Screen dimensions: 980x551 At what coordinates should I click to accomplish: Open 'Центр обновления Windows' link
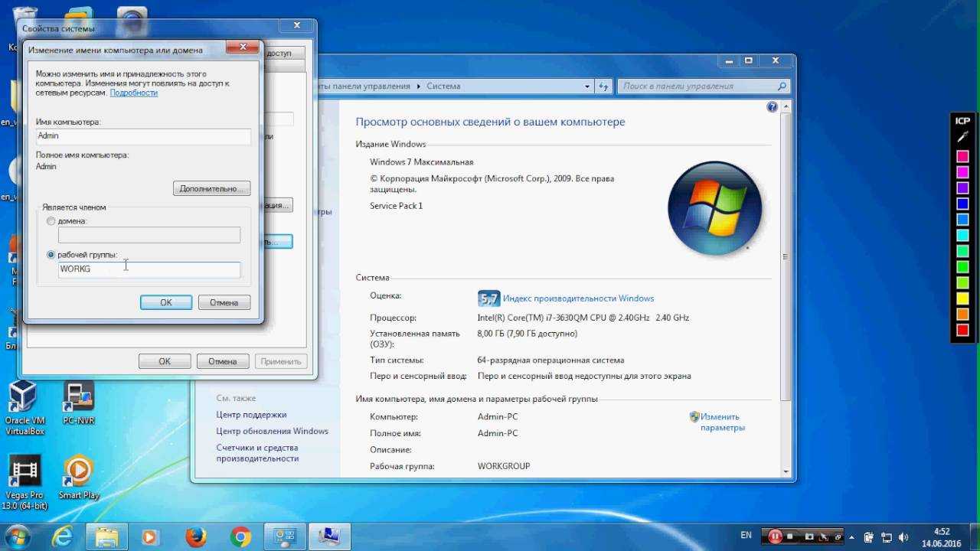coord(273,431)
